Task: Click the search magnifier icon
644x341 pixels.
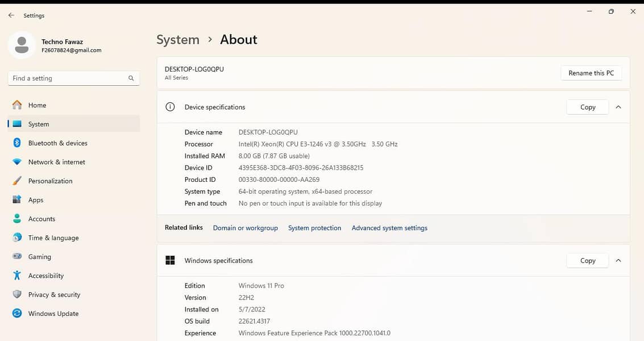Action: pyautogui.click(x=131, y=78)
